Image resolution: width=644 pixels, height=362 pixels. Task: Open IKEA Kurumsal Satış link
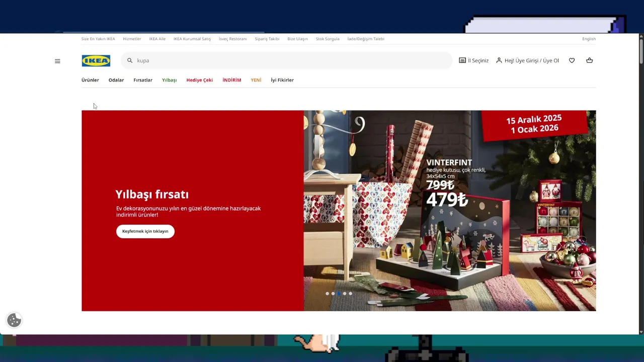point(192,39)
